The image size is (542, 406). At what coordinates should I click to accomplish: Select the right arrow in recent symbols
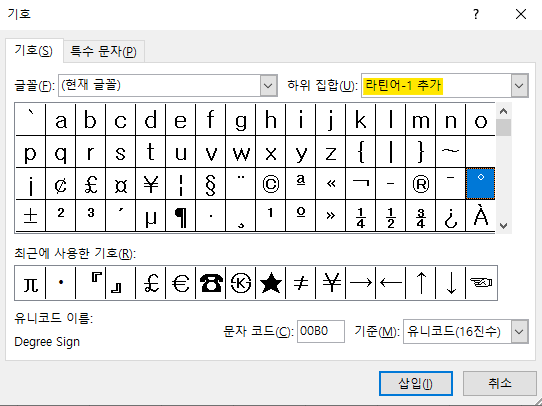tap(361, 283)
